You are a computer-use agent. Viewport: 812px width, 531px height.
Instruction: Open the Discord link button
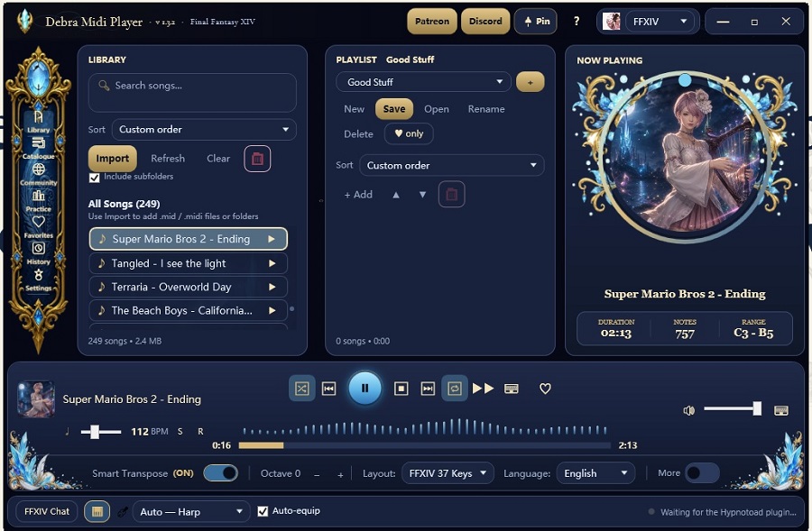(x=485, y=22)
